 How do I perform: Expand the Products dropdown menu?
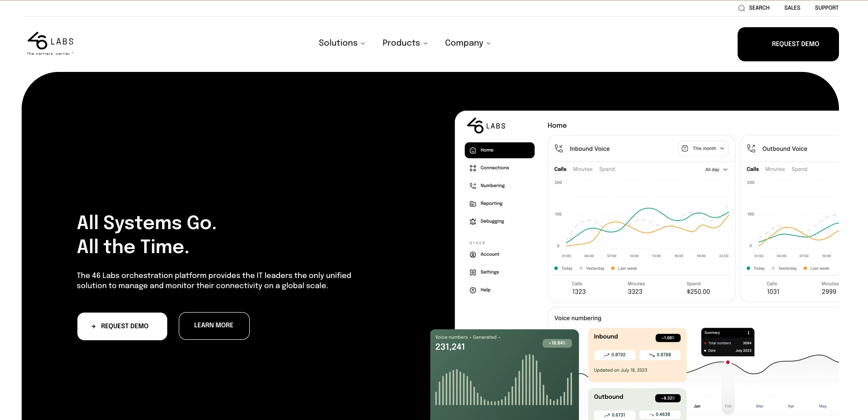coord(405,43)
